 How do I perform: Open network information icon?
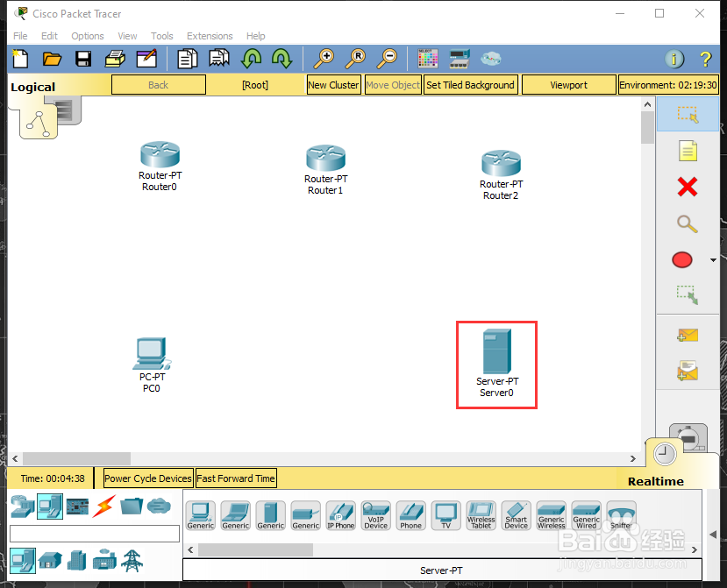674,59
